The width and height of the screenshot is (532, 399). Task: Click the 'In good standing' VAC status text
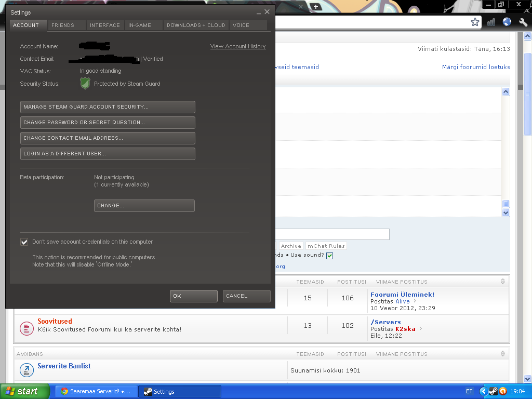tap(101, 71)
